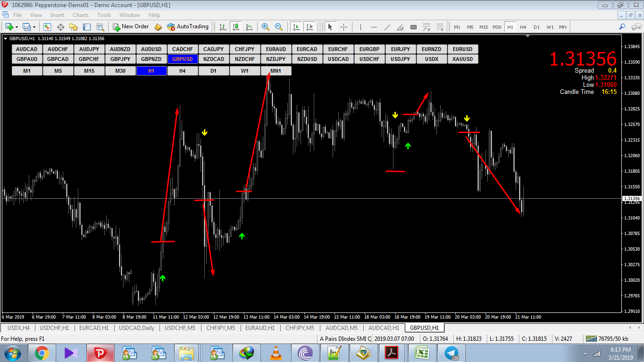Draw a trendline with the trendline tool
Screen dimensions: 644x362
[387, 27]
